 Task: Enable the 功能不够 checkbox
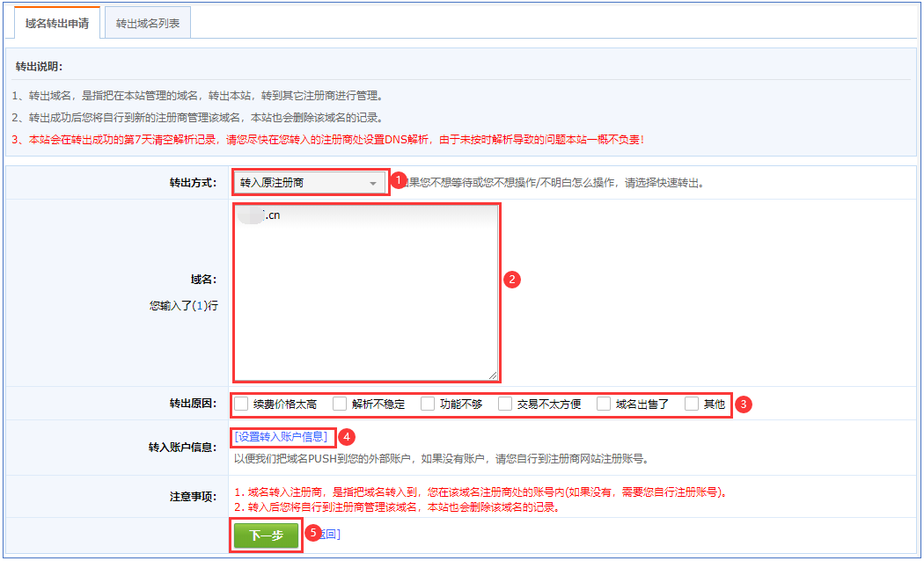428,404
